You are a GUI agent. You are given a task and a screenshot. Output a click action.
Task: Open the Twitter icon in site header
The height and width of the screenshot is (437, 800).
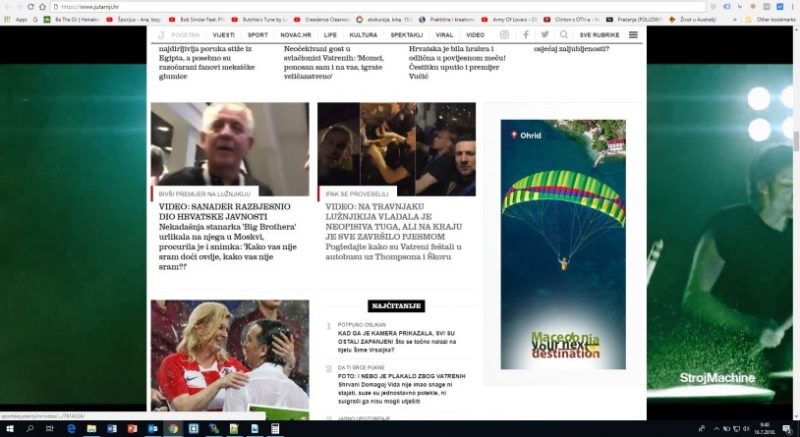coord(545,35)
